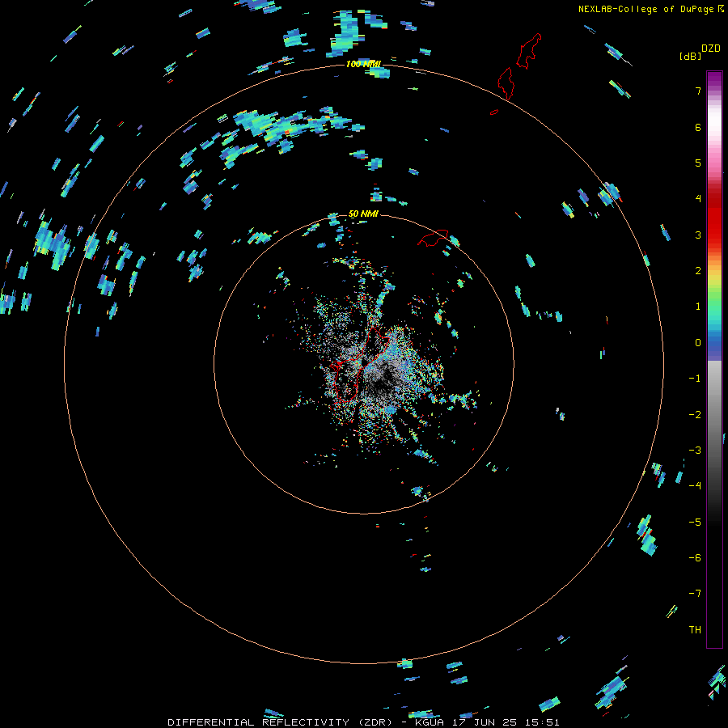
Task: Click the color scale value 7
Action: click(698, 91)
